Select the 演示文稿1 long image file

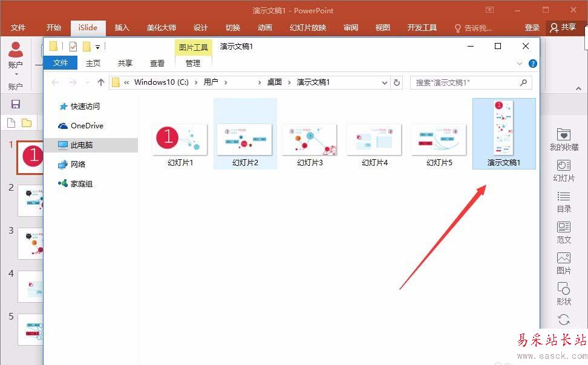[x=504, y=134]
